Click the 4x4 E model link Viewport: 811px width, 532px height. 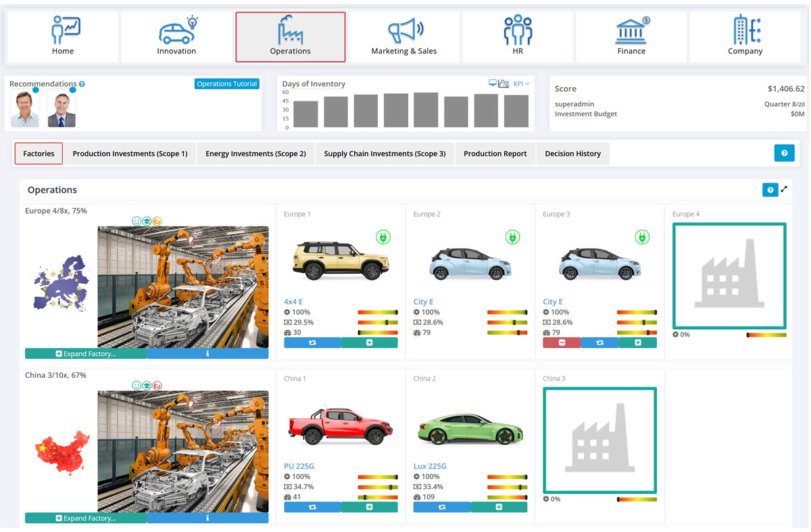click(x=293, y=301)
